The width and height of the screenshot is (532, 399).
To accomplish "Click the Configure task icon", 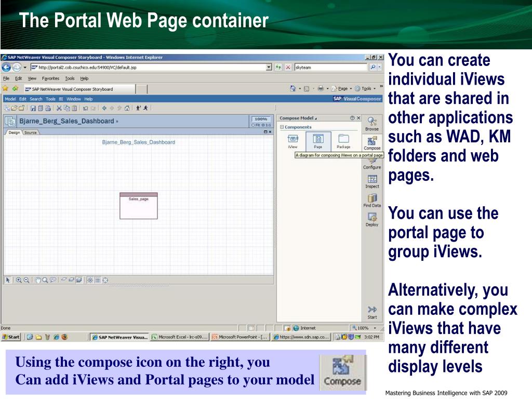I will pos(372,163).
